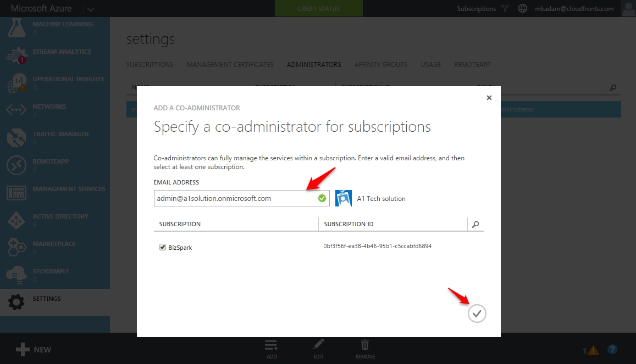Switch to the Subscriptions settings tab
The height and width of the screenshot is (364, 636).
pos(150,65)
